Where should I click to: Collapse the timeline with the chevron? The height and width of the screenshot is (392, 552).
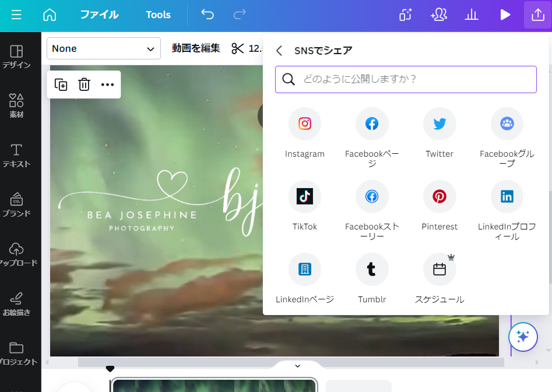(297, 366)
